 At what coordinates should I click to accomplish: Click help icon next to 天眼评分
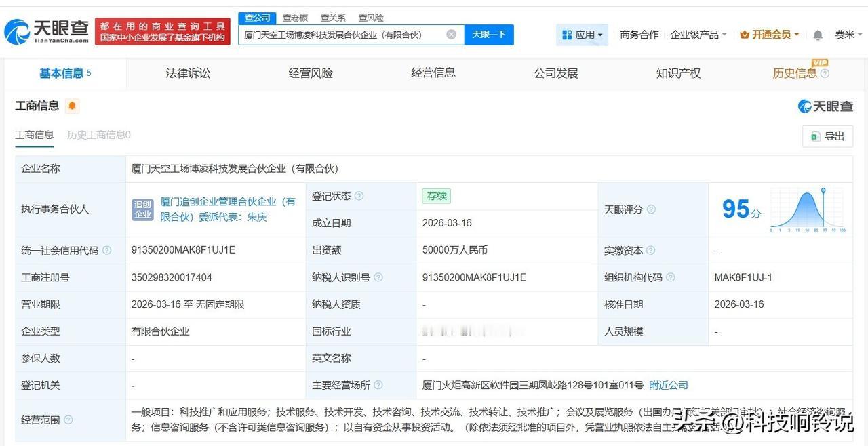(651, 209)
